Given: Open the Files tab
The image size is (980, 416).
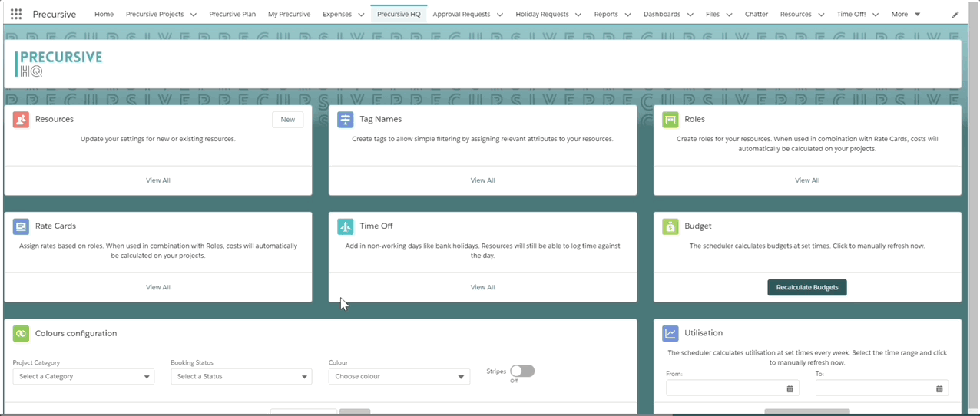Looking at the screenshot, I should coord(713,14).
